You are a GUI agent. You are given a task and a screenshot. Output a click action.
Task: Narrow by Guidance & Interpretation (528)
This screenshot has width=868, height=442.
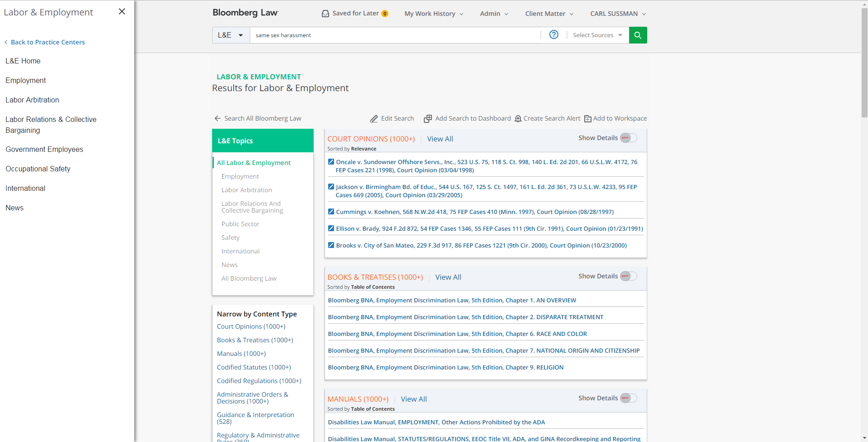coord(255,418)
